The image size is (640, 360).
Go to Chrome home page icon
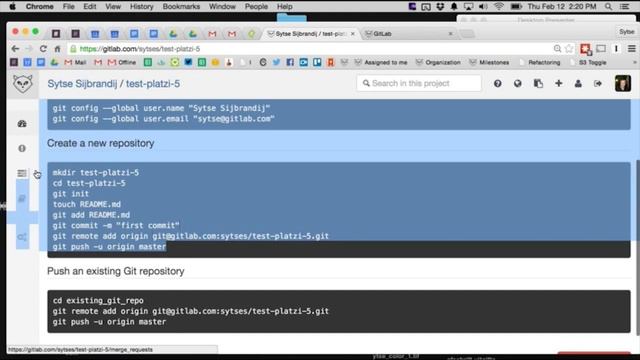tap(57, 49)
